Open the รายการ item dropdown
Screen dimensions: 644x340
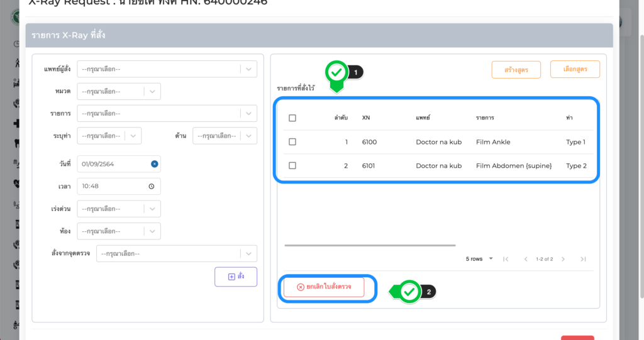pos(249,114)
